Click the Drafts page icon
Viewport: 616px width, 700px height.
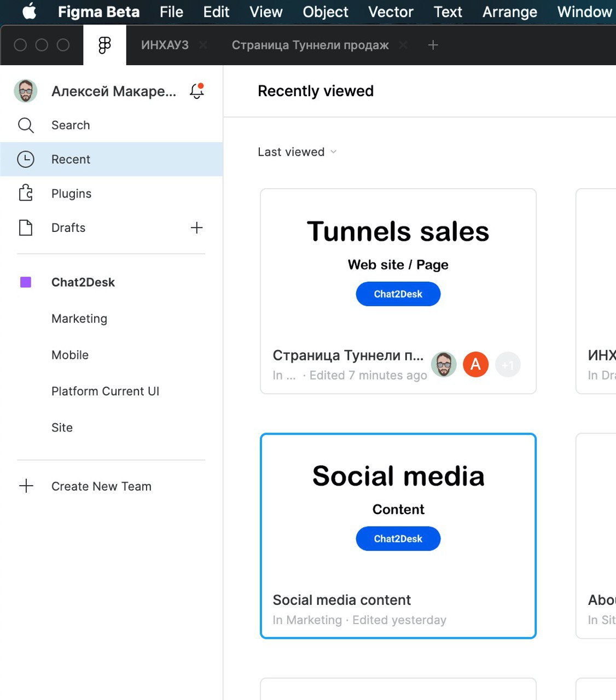26,227
